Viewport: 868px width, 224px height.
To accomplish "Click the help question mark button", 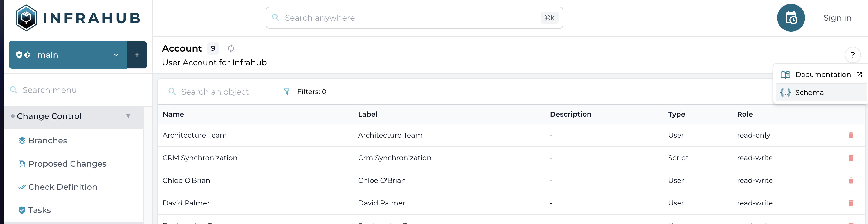I will pyautogui.click(x=853, y=55).
